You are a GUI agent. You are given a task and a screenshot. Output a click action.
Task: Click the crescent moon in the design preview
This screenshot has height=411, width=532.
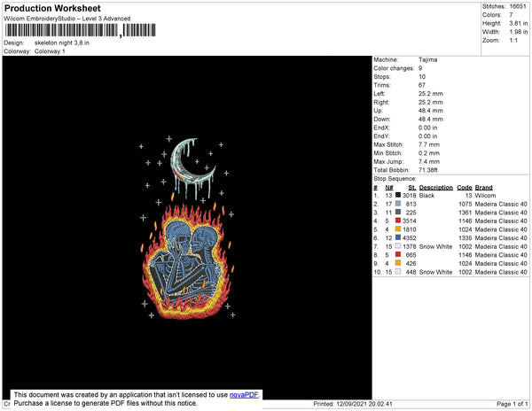click(192, 162)
